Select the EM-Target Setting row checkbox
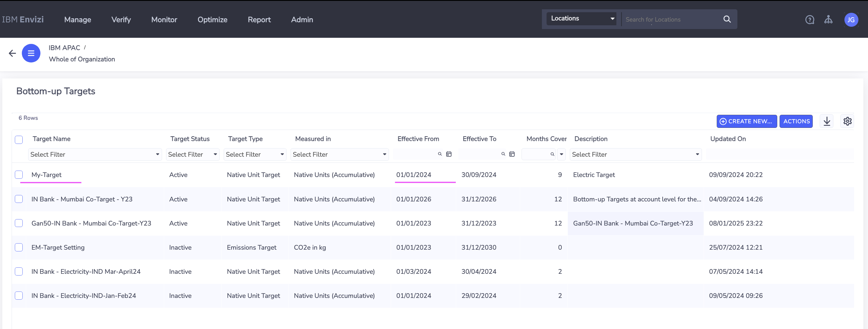The height and width of the screenshot is (329, 868). 19,248
